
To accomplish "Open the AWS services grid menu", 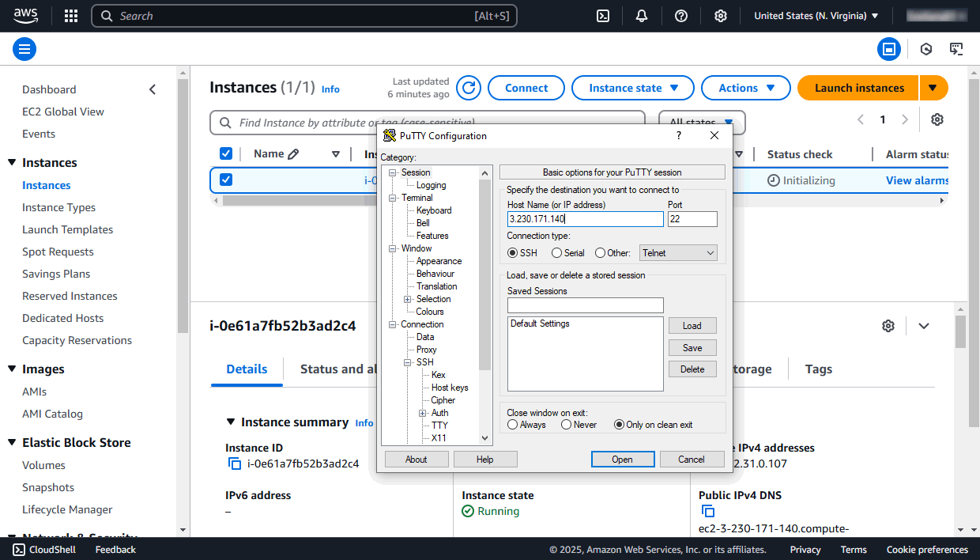I will 70,16.
